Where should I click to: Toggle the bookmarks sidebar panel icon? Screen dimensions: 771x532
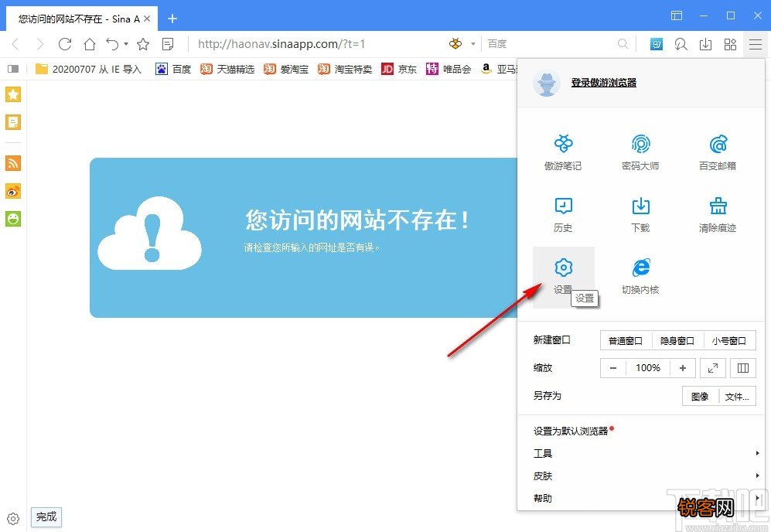coord(13,69)
